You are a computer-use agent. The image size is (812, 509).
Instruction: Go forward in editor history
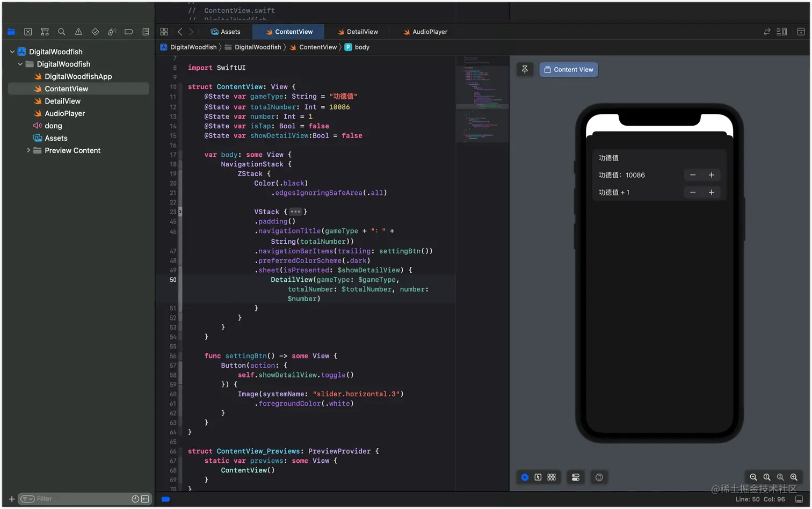pyautogui.click(x=191, y=32)
